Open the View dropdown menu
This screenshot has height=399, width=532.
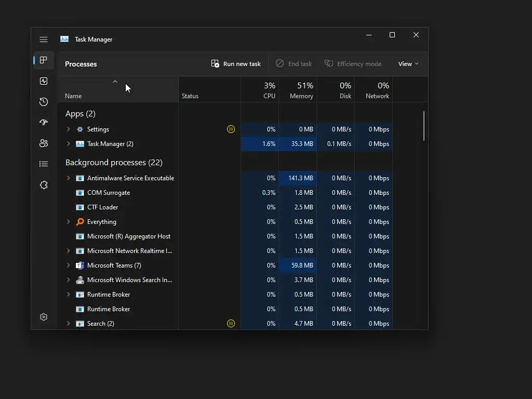pos(408,64)
